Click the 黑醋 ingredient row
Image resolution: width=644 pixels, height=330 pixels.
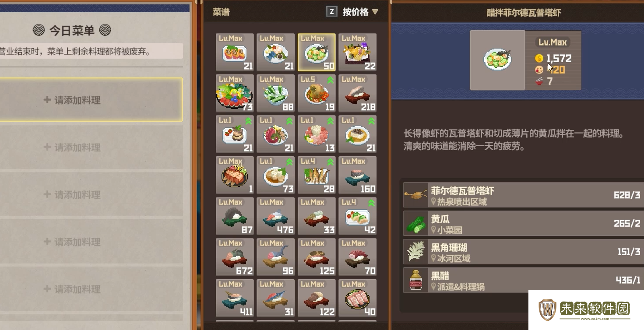click(x=523, y=280)
